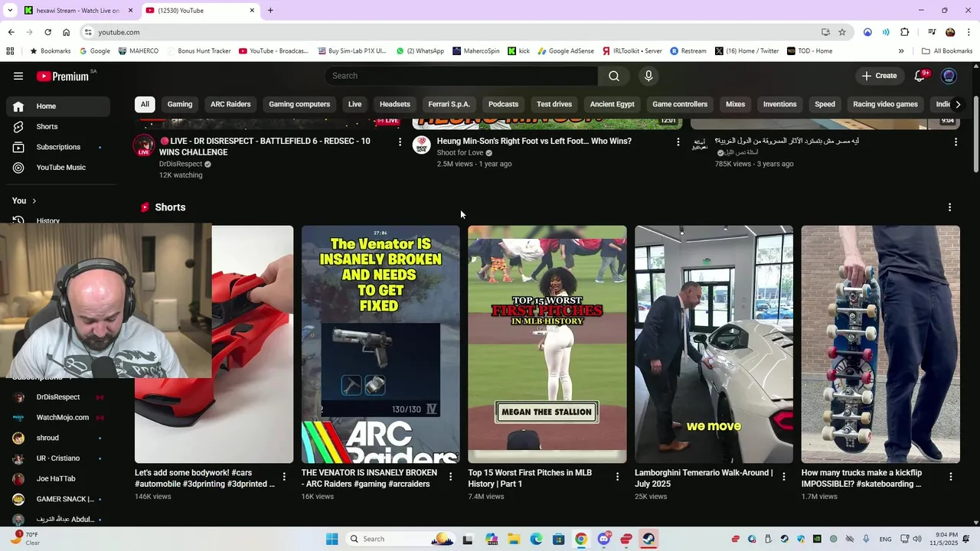The height and width of the screenshot is (551, 980).
Task: Open the account avatar menu
Action: point(949,76)
